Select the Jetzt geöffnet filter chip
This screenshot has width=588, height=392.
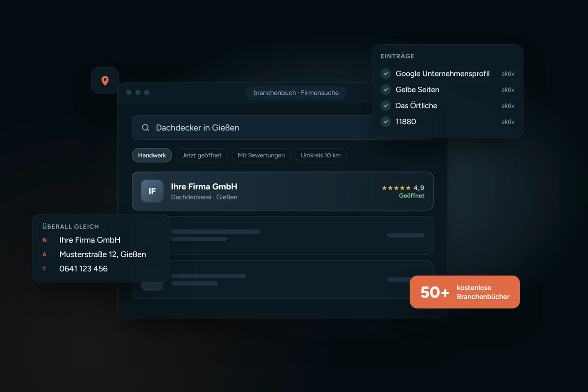coord(202,155)
